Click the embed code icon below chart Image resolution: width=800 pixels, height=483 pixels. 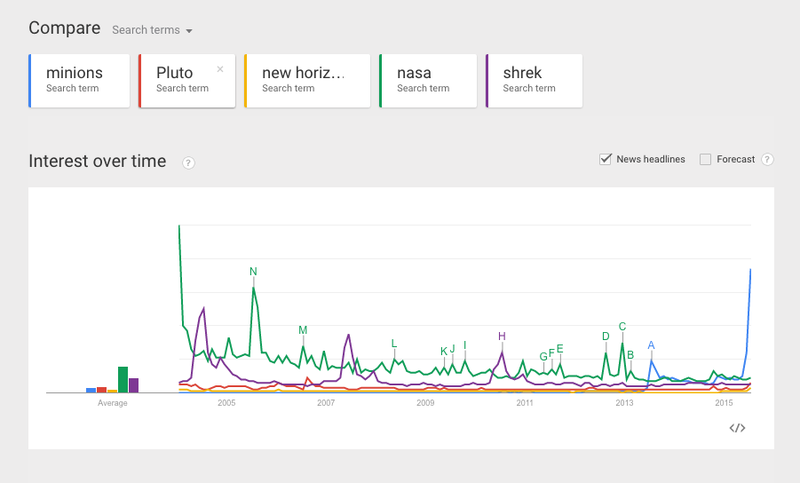(x=737, y=428)
